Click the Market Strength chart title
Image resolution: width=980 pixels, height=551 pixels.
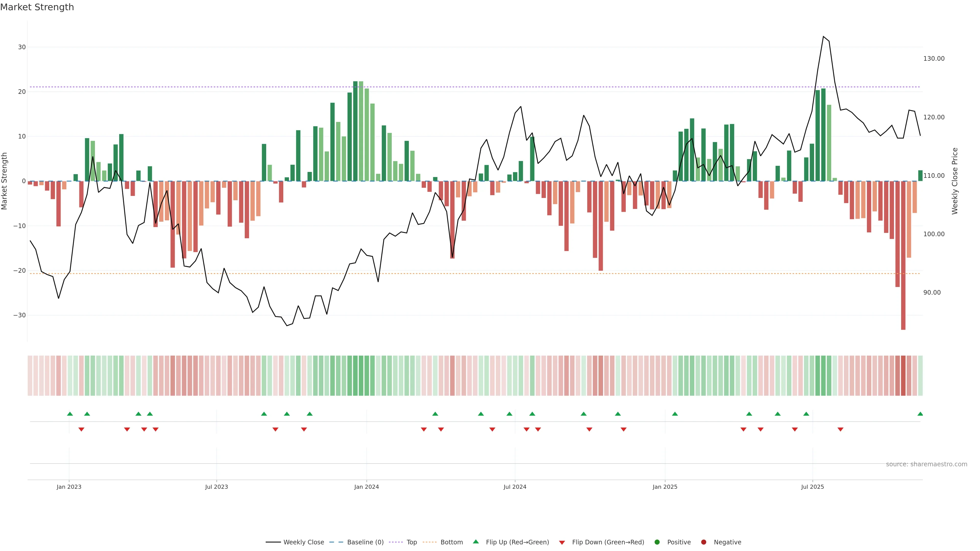coord(37,7)
